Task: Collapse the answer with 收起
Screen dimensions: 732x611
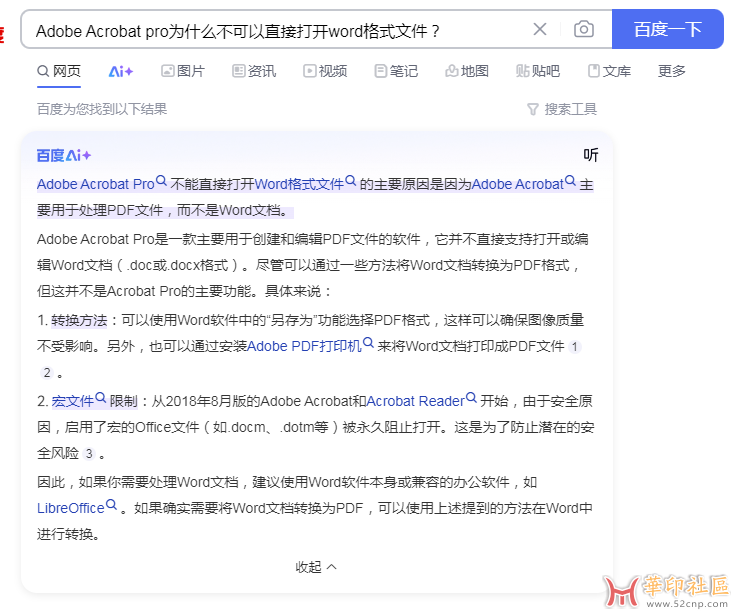Action: tap(316, 567)
